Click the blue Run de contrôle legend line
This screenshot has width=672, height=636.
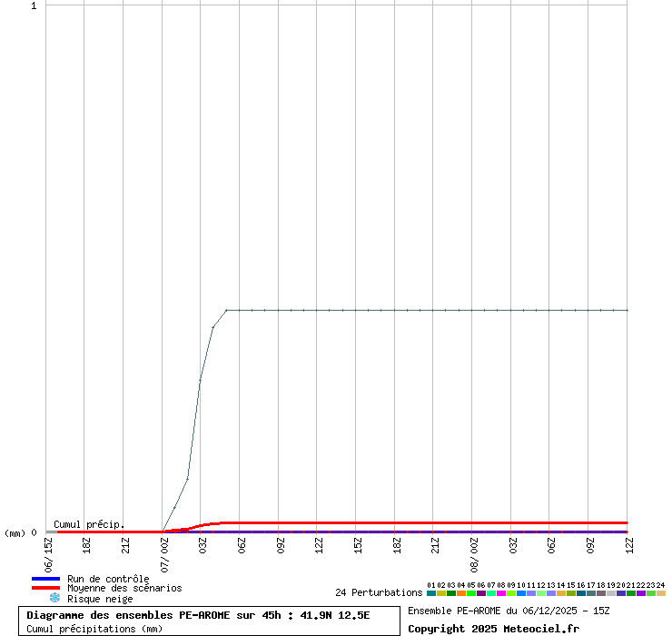pos(45,579)
